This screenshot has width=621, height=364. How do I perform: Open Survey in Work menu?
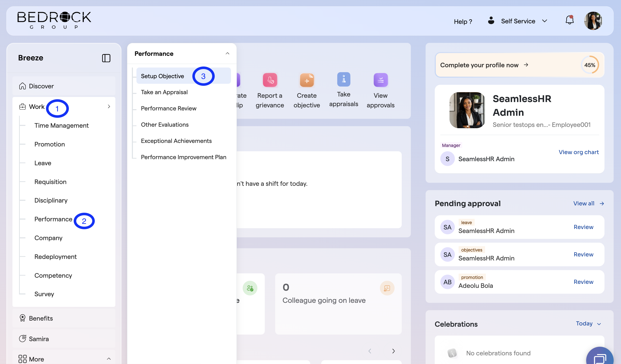tap(44, 294)
